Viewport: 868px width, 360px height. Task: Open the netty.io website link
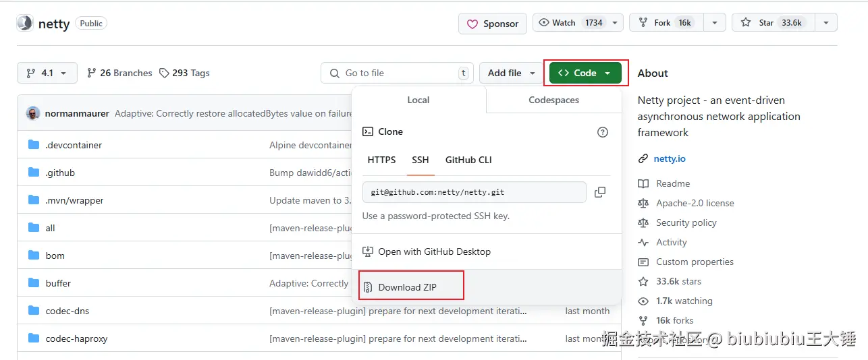(669, 159)
